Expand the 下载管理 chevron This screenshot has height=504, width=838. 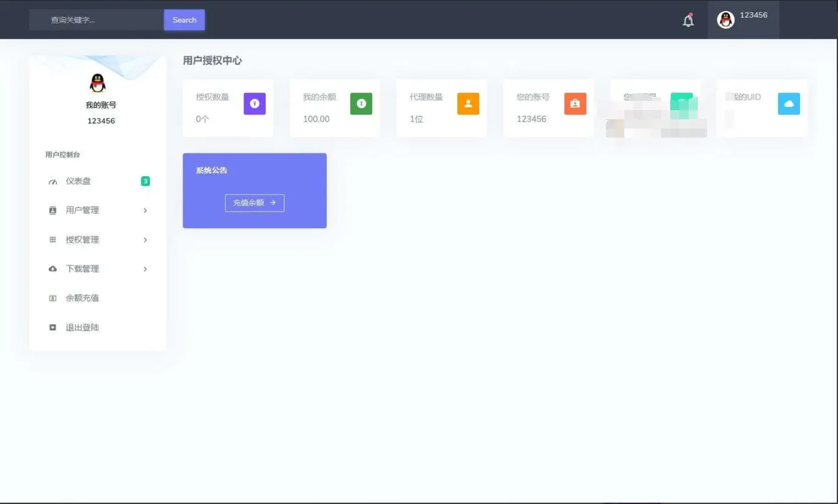[x=145, y=269]
